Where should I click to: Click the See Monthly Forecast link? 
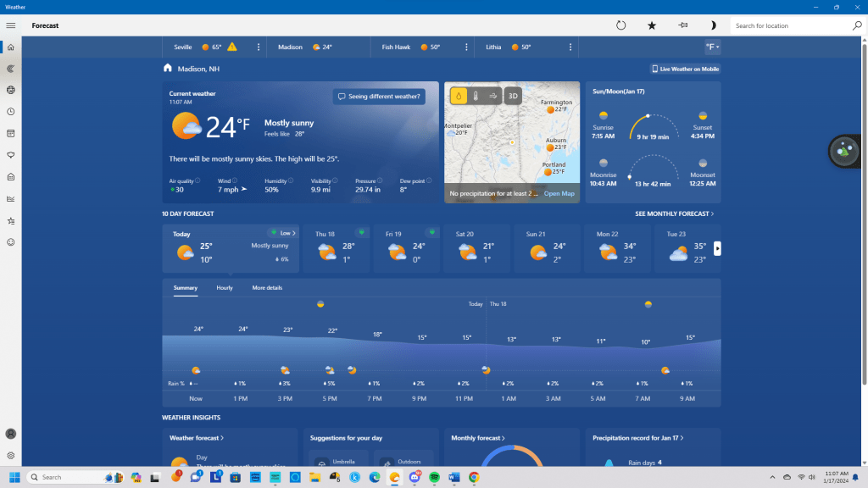click(x=674, y=214)
